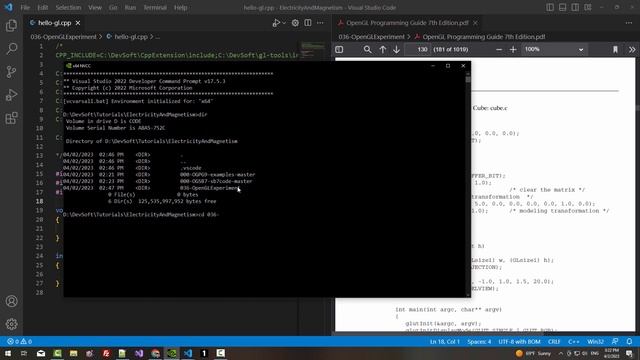640x360 pixels.
Task: Switch to Visual Studio Code on the taskbar
Action: click(x=188, y=353)
